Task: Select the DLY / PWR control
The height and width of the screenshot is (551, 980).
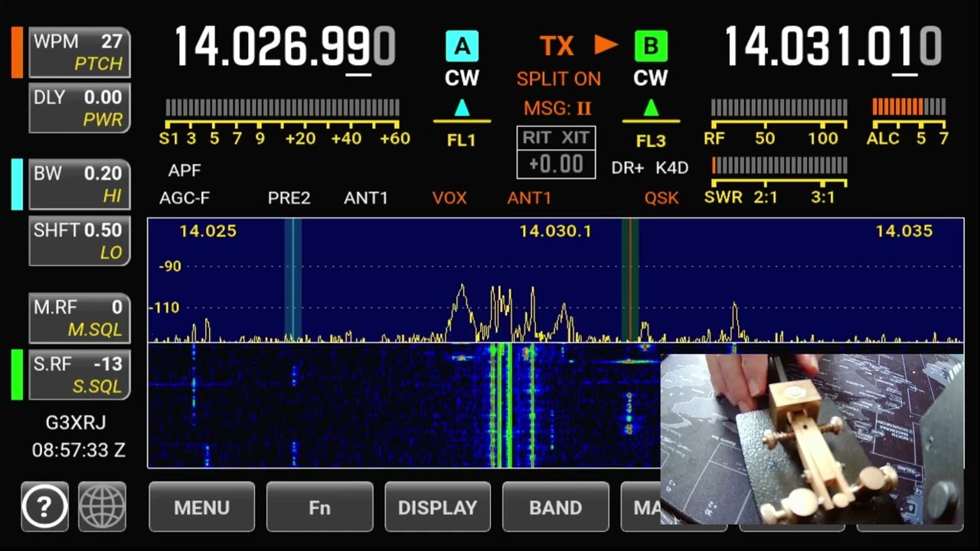Action: click(80, 108)
